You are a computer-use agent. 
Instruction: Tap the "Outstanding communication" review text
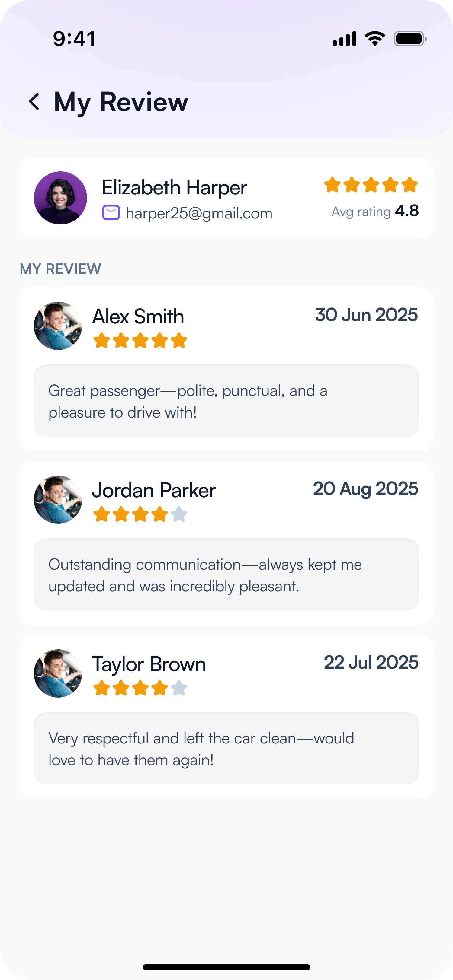(205, 575)
